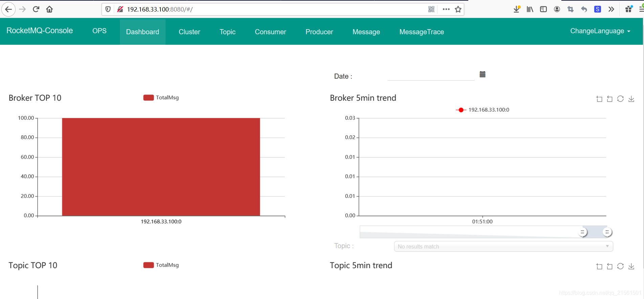Screen dimensions: 644x299
Task: Click the Broker TOP 10 chart title
Action: (x=35, y=98)
